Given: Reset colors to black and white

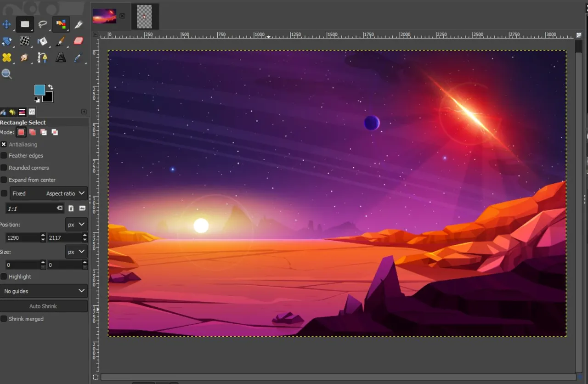Looking at the screenshot, I should pos(37,99).
